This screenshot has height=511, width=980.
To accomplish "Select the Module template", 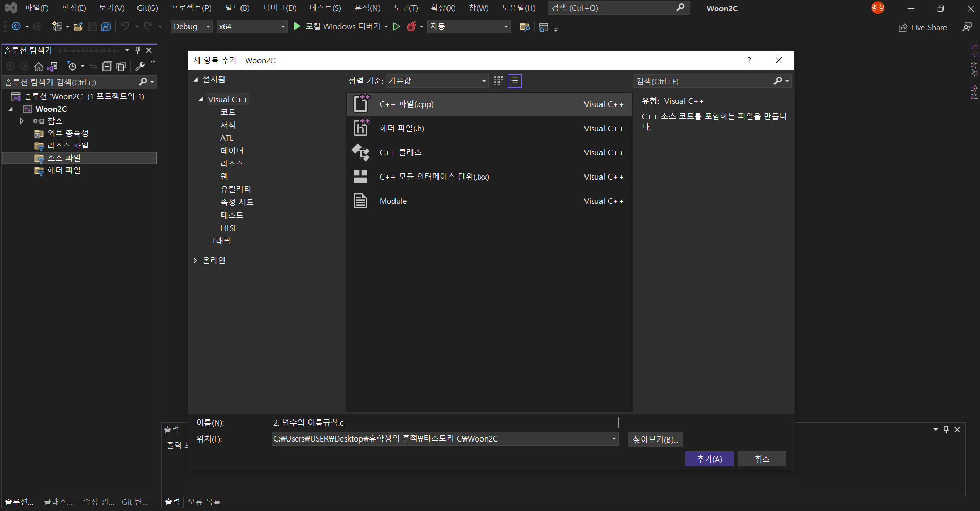I will 489,201.
